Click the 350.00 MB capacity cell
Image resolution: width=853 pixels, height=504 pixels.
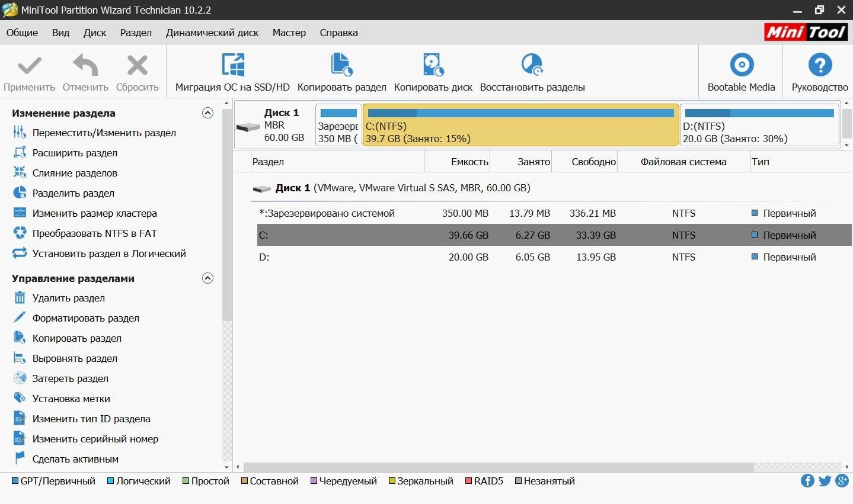[465, 213]
